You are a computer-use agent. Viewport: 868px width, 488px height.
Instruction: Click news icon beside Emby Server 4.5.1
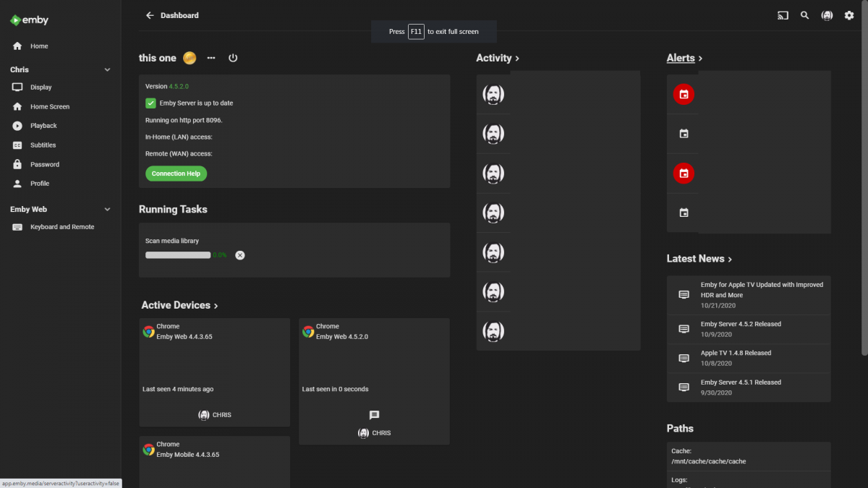coord(684,387)
